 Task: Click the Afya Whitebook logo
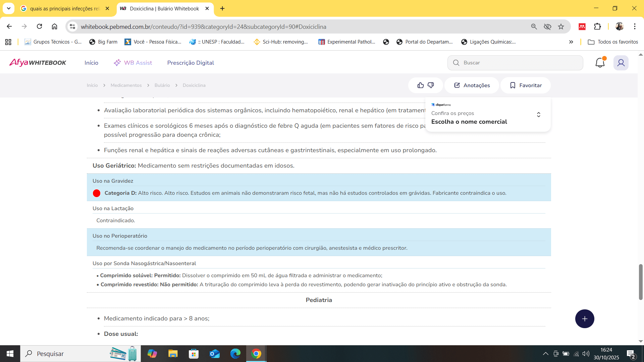tap(38, 63)
